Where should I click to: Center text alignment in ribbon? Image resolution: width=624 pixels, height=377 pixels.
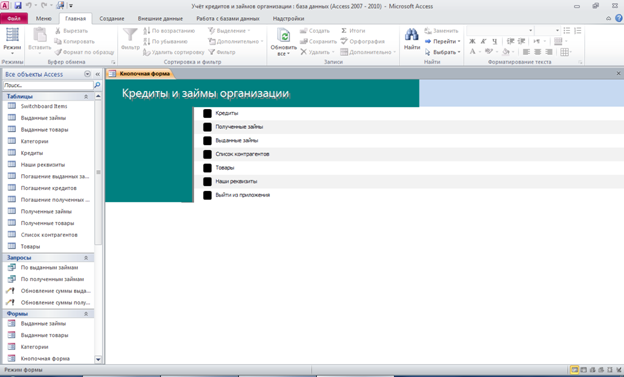[x=537, y=52]
